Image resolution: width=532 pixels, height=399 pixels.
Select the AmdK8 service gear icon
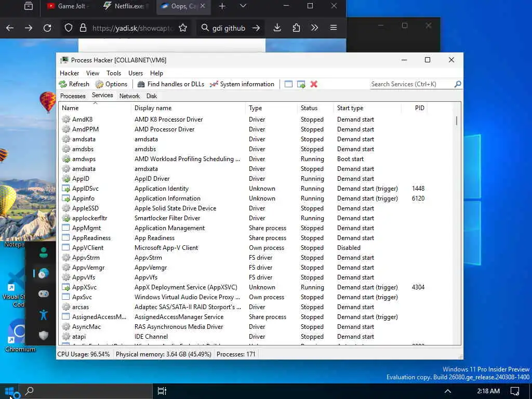pyautogui.click(x=66, y=119)
